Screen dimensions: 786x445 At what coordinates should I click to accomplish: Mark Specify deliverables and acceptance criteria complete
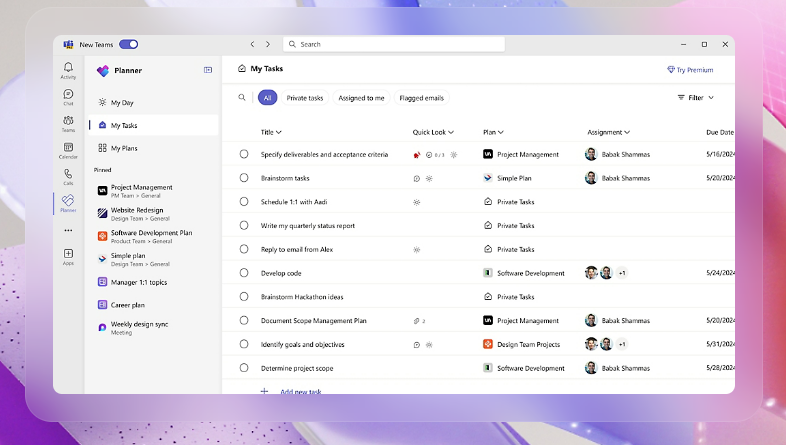pyautogui.click(x=244, y=154)
